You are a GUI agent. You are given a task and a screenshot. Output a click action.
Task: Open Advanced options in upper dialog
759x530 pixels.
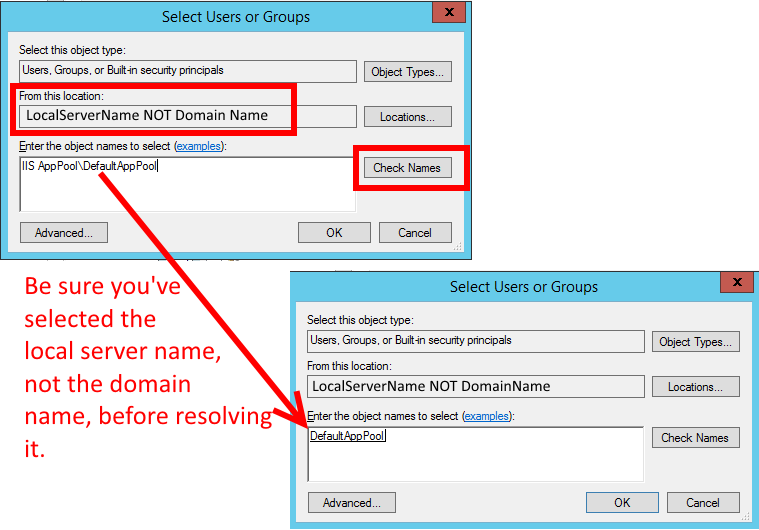[64, 233]
